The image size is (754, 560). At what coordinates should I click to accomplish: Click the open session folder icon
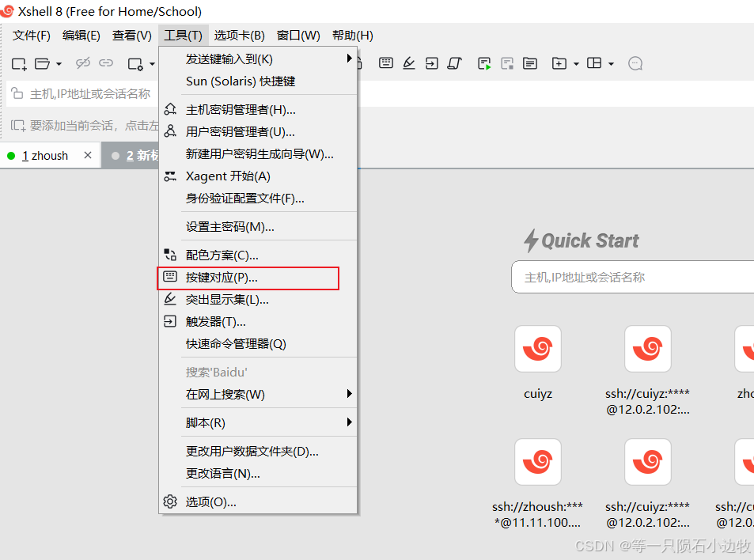[x=42, y=63]
